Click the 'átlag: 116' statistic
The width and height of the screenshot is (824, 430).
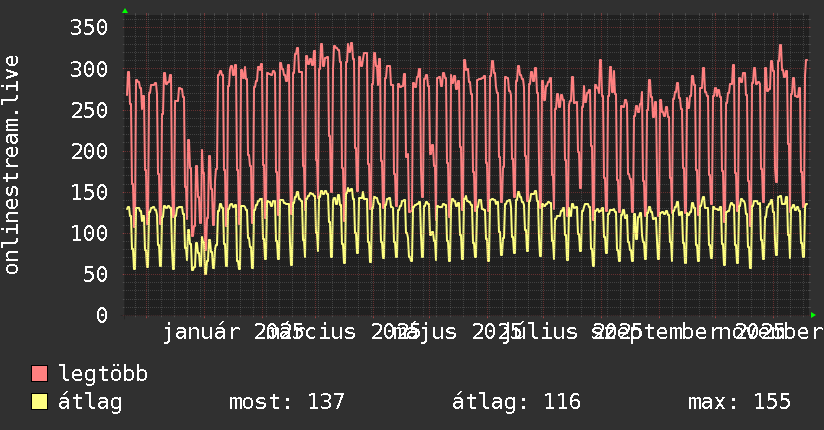click(516, 402)
